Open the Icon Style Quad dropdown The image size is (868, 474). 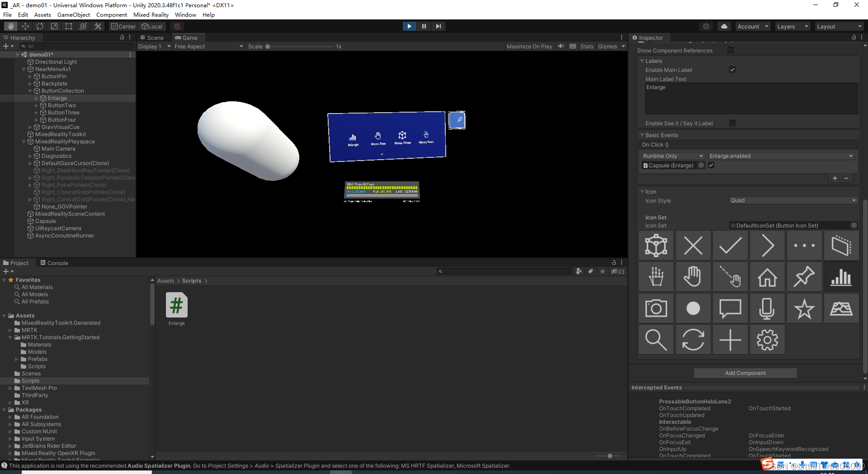pyautogui.click(x=793, y=200)
